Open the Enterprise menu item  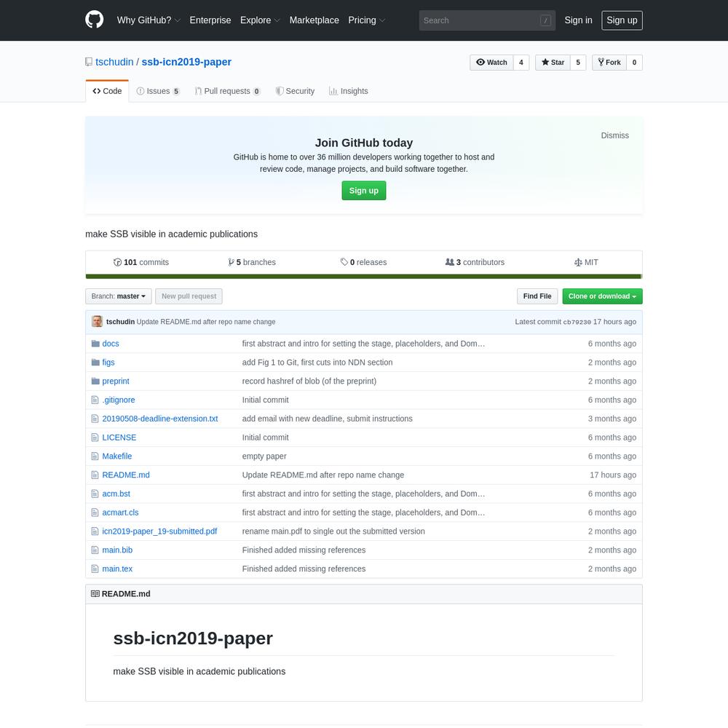click(210, 20)
